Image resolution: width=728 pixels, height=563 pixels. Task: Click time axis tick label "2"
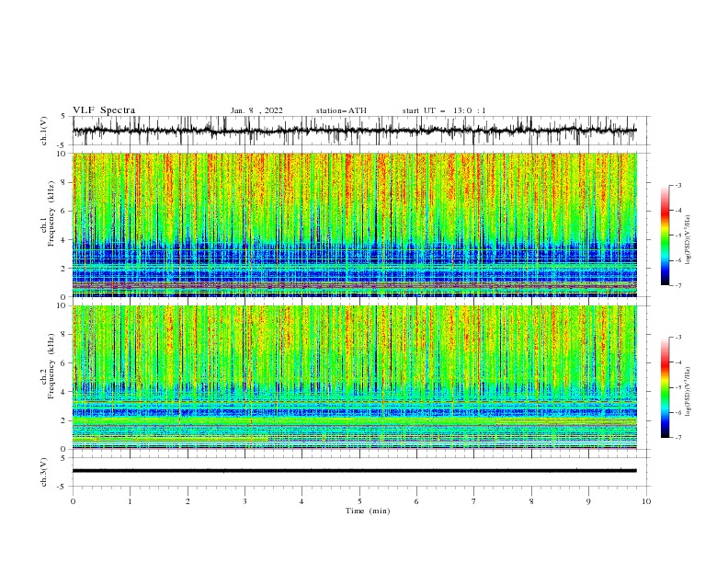(188, 501)
